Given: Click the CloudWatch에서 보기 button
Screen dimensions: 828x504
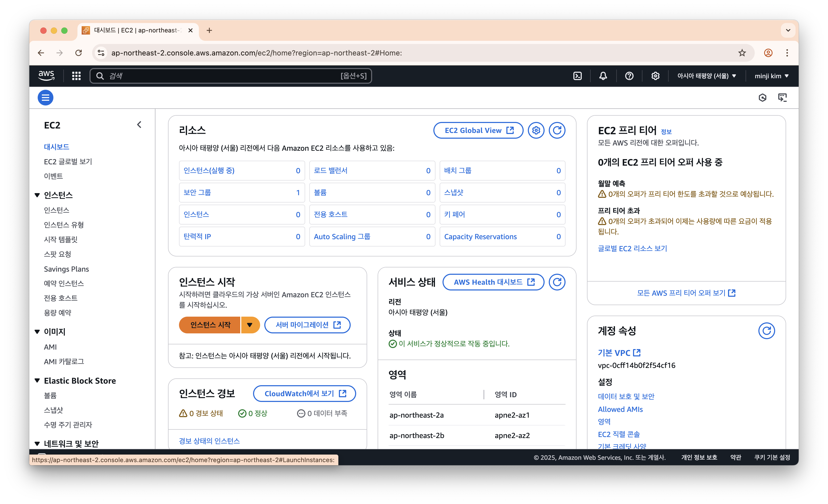Looking at the screenshot, I should point(304,394).
